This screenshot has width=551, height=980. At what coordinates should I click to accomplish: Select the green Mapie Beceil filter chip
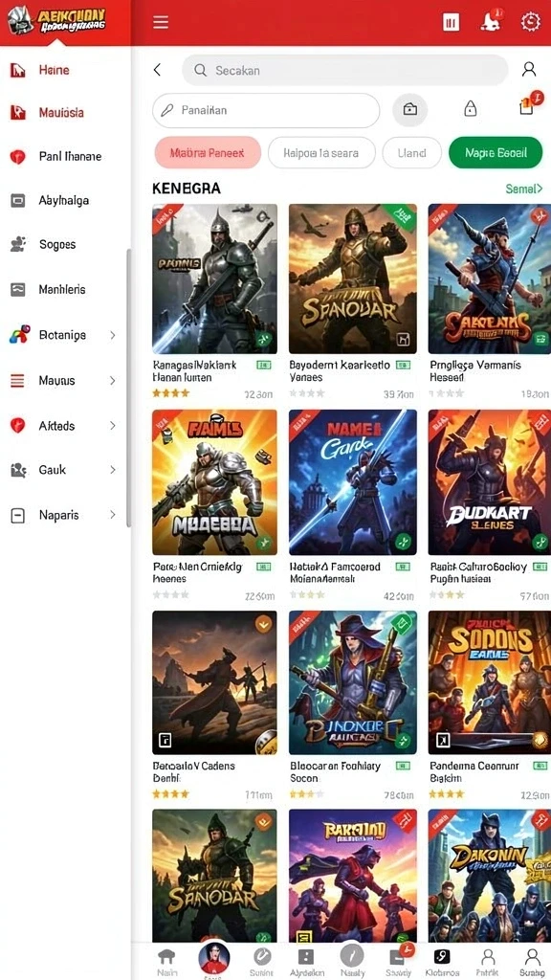[496, 152]
